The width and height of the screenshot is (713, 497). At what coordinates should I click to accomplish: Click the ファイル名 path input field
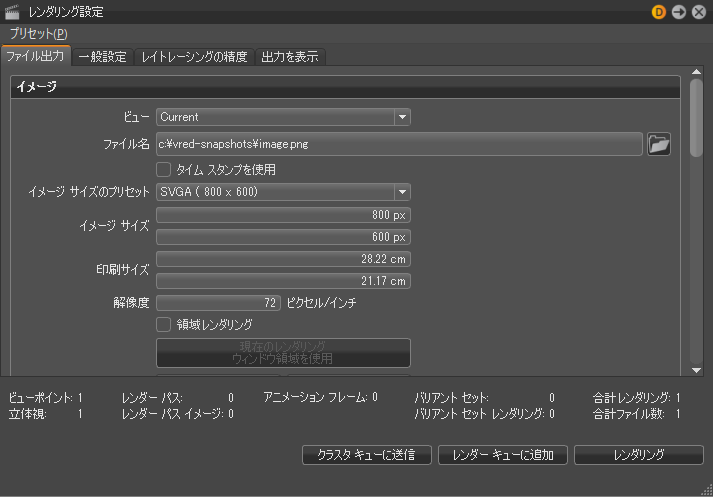pyautogui.click(x=399, y=144)
